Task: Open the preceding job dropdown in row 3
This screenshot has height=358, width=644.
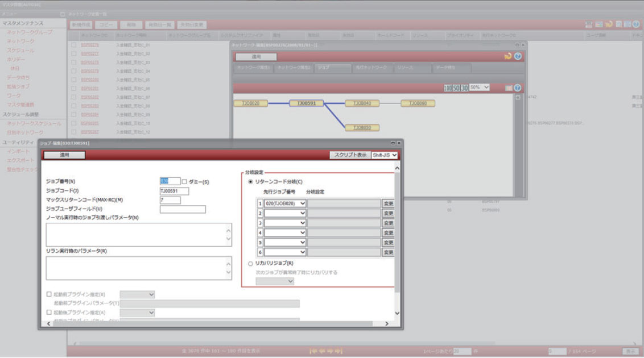Action: [285, 223]
